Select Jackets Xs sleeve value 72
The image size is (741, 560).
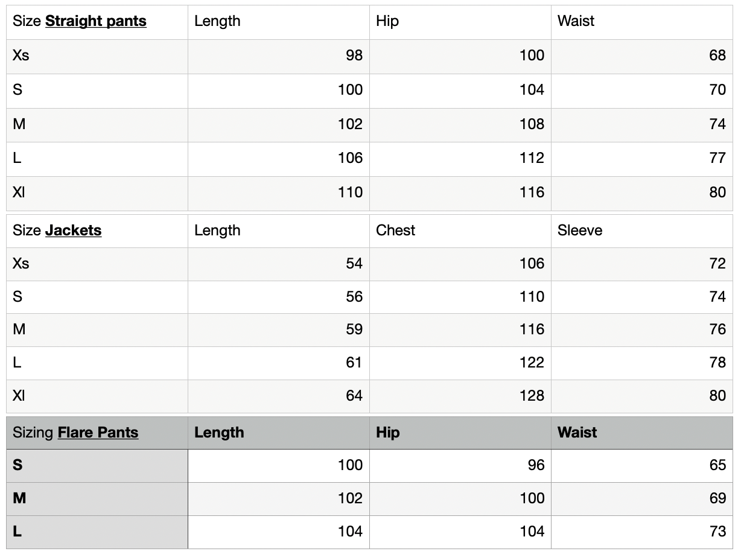click(717, 264)
